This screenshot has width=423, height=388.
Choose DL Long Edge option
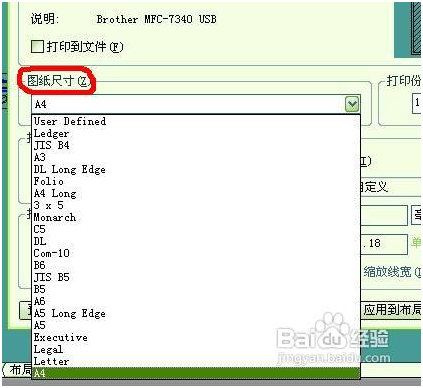(196, 169)
